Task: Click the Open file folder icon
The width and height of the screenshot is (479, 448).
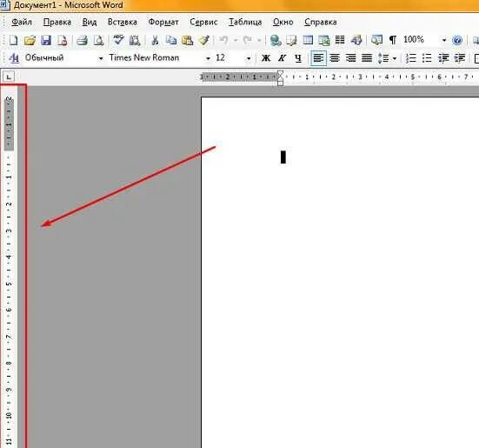Action: click(x=30, y=40)
